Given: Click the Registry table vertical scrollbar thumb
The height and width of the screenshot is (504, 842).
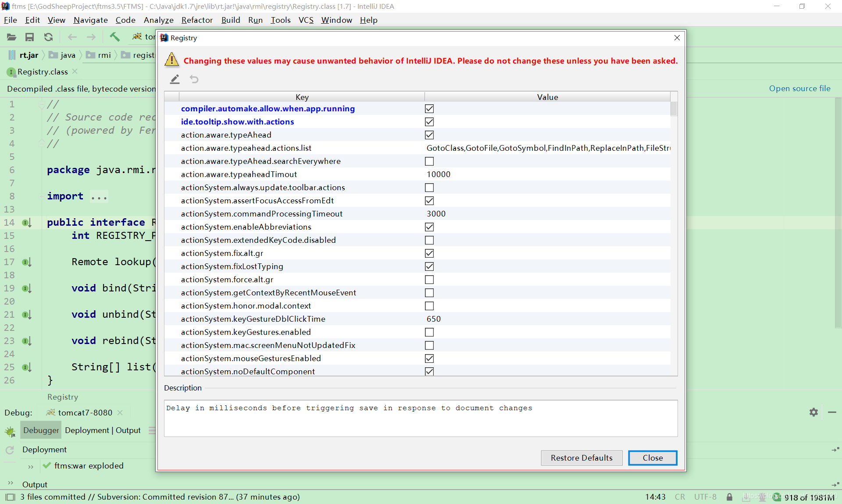Looking at the screenshot, I should tap(674, 109).
